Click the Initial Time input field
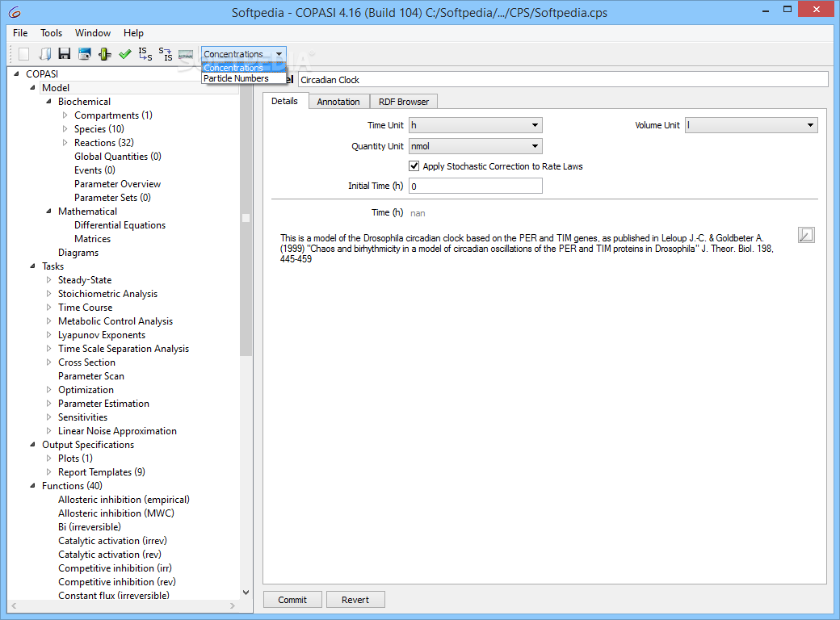Viewport: 840px width, 620px height. pos(476,186)
